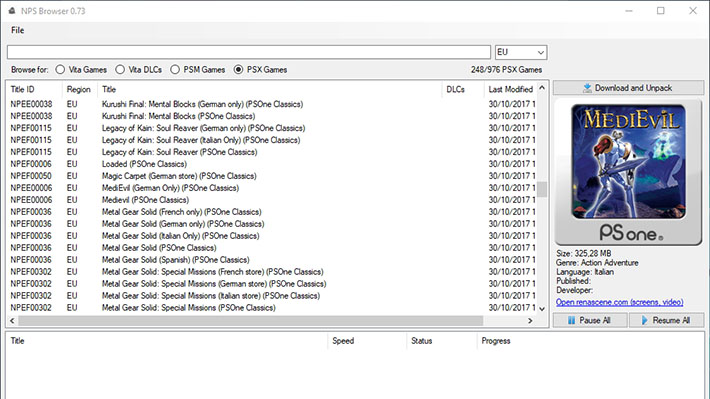This screenshot has width=710, height=399.
Task: Click the Resume All button
Action: 667,320
